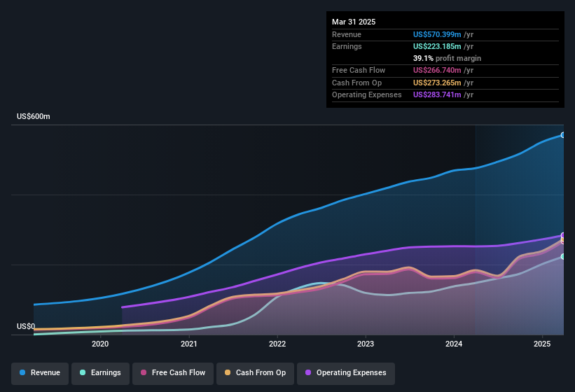Click the US$273.265m cash from op value
The image size is (575, 392).
[437, 83]
